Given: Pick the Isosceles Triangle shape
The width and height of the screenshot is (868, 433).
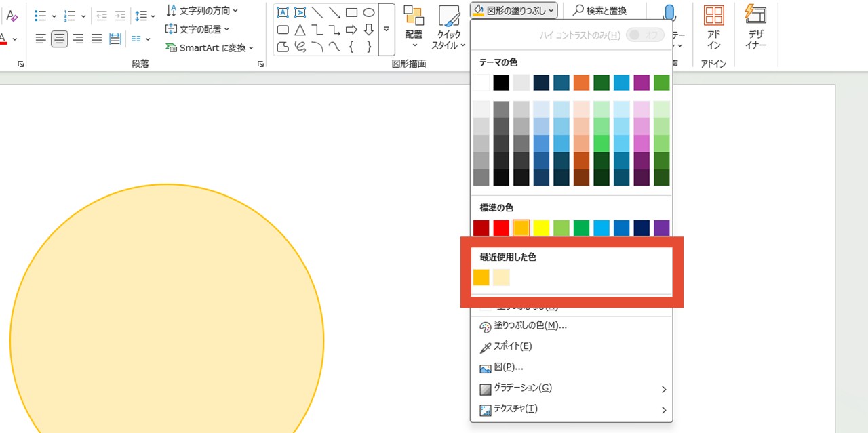Looking at the screenshot, I should (x=300, y=30).
